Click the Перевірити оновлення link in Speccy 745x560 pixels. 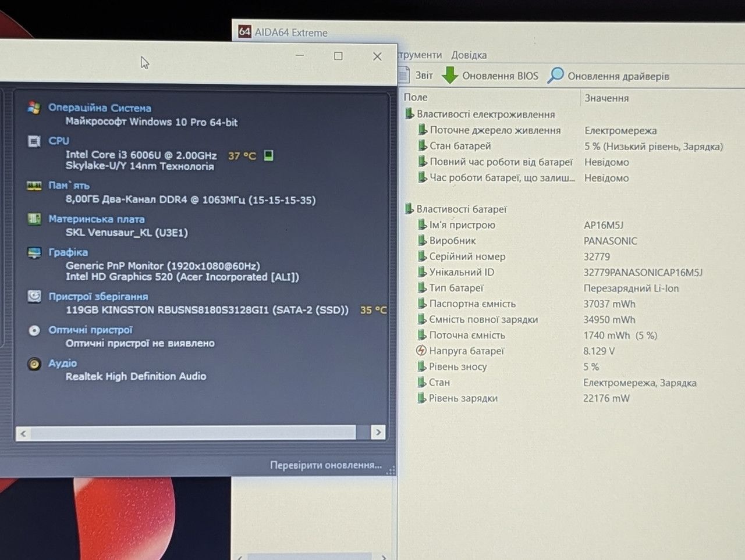tap(326, 465)
